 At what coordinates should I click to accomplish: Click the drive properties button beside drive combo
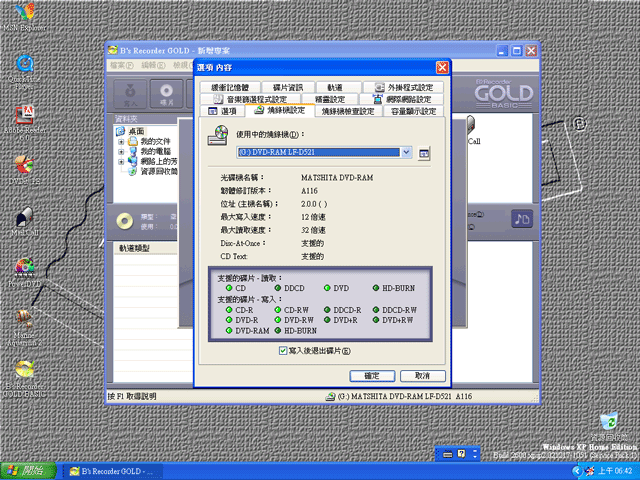[x=424, y=153]
